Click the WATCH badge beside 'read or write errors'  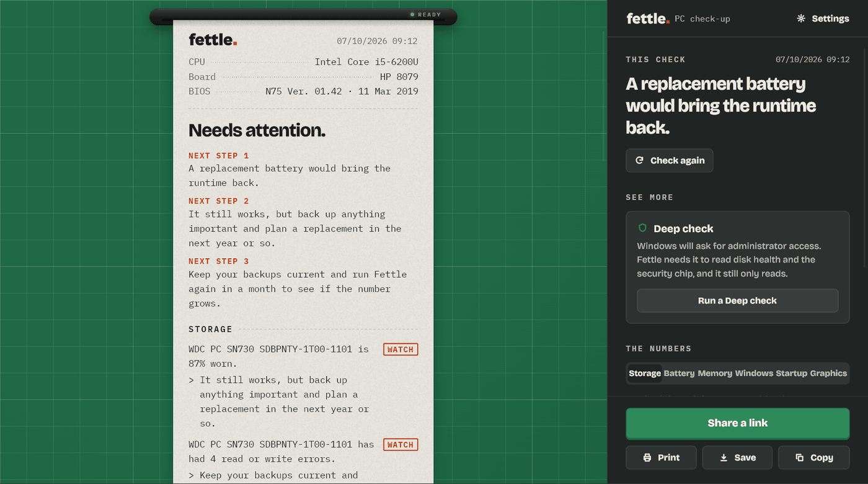click(401, 445)
